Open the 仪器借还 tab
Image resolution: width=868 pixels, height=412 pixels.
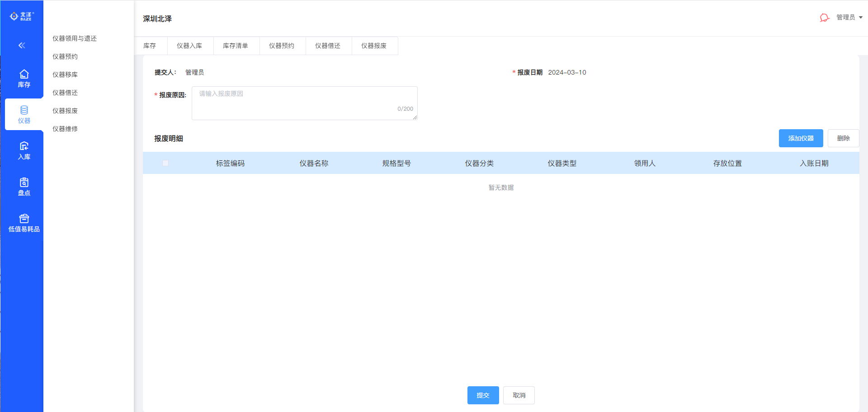tap(328, 46)
